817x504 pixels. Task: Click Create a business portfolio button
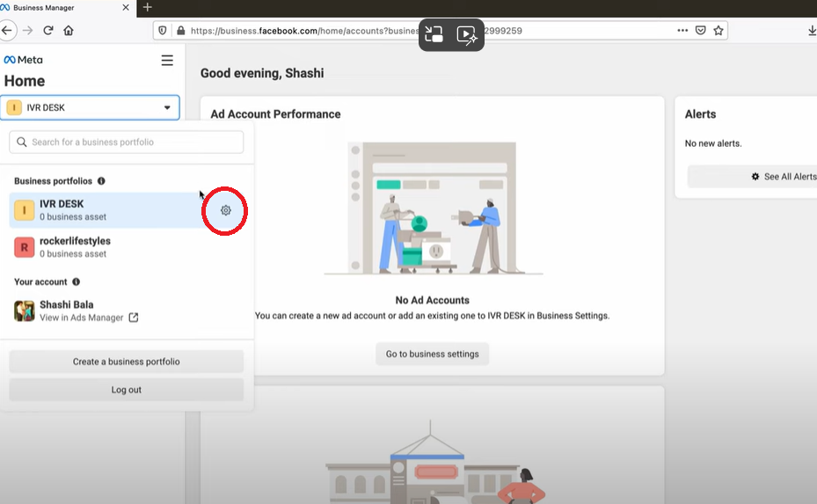pyautogui.click(x=126, y=362)
